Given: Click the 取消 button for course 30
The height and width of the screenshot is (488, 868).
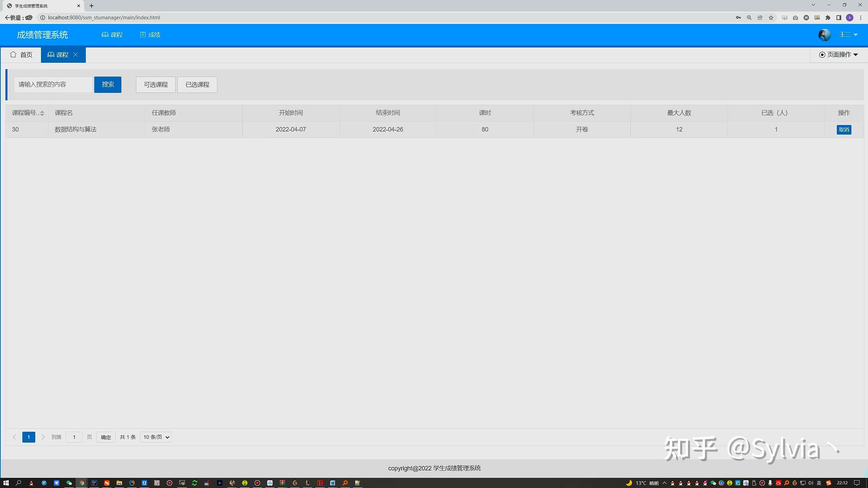Looking at the screenshot, I should tap(844, 129).
